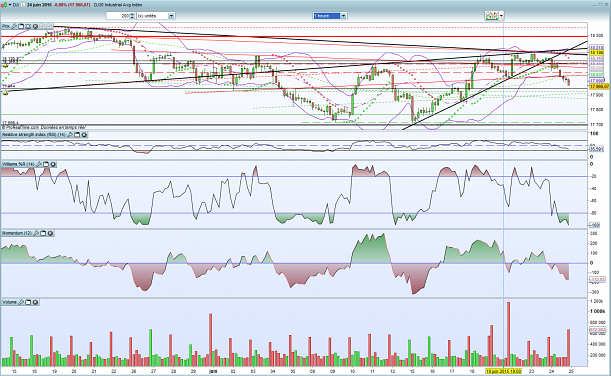Maximize the chart window
The width and height of the screenshot is (611, 376).
(600, 5)
